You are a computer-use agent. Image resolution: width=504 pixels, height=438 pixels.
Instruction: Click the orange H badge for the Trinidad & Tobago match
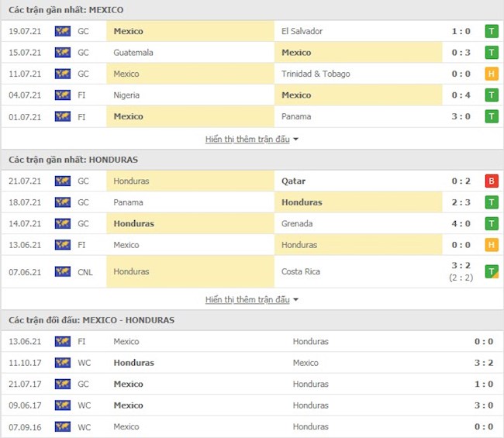pos(492,74)
